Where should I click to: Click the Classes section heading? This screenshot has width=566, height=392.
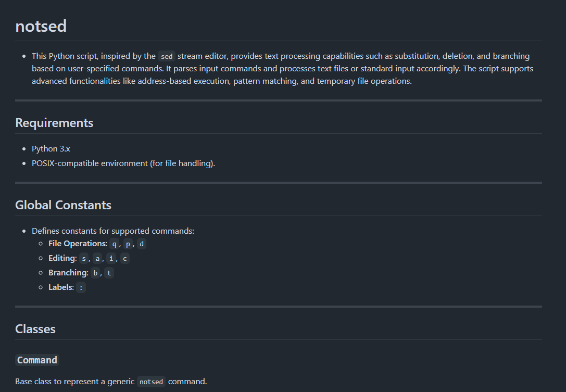click(35, 329)
